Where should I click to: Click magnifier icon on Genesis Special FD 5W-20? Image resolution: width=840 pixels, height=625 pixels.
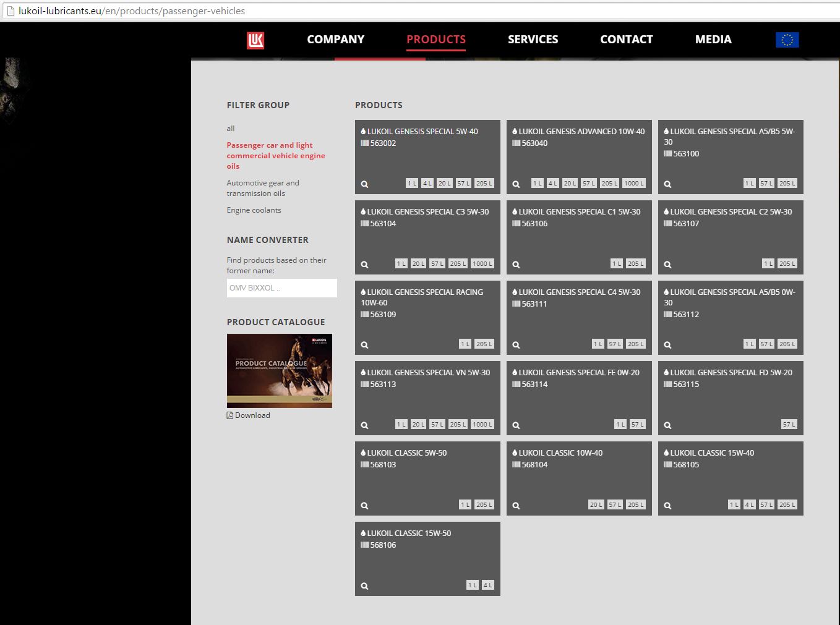tap(667, 425)
